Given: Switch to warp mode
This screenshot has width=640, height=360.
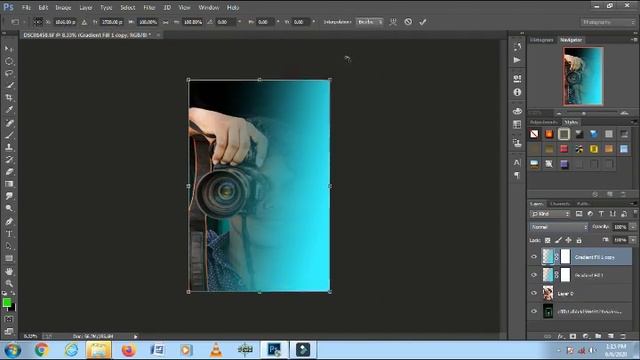Looking at the screenshot, I should 393,22.
